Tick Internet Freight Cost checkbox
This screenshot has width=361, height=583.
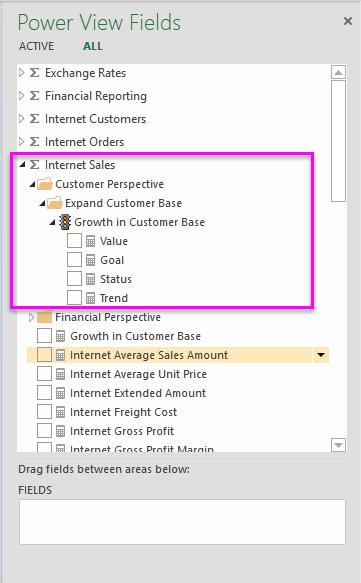(x=44, y=412)
